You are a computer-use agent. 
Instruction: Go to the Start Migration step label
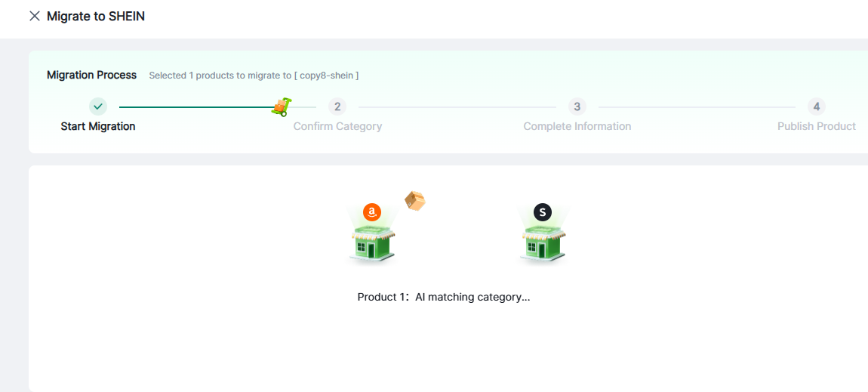[98, 126]
